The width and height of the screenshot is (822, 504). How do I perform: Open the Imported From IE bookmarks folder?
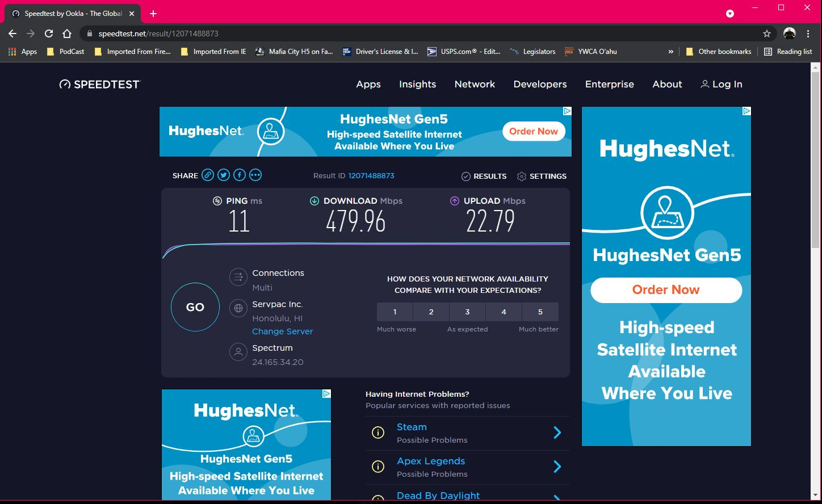click(213, 52)
